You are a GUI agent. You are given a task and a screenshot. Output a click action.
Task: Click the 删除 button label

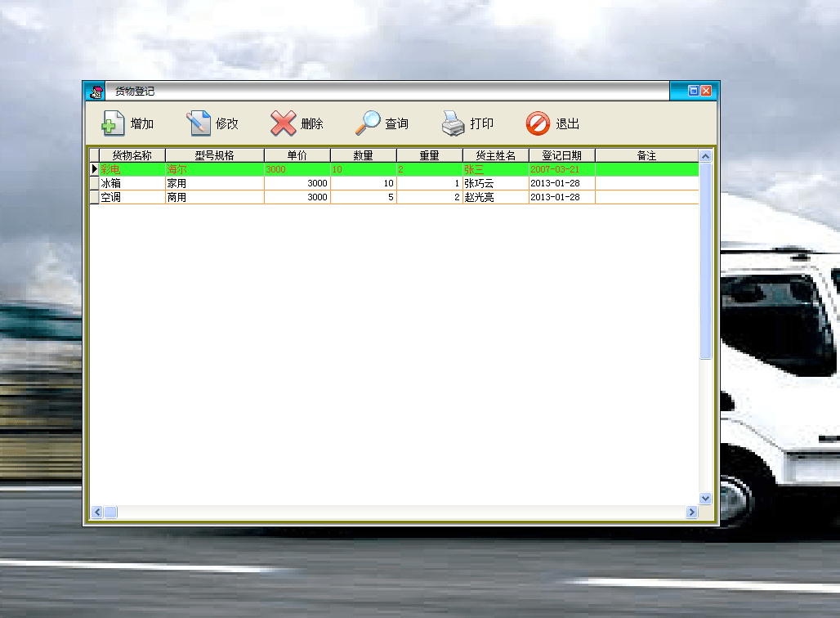312,123
